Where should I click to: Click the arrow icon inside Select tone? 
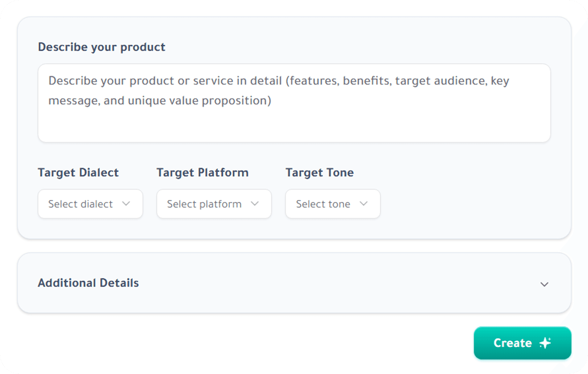click(363, 204)
